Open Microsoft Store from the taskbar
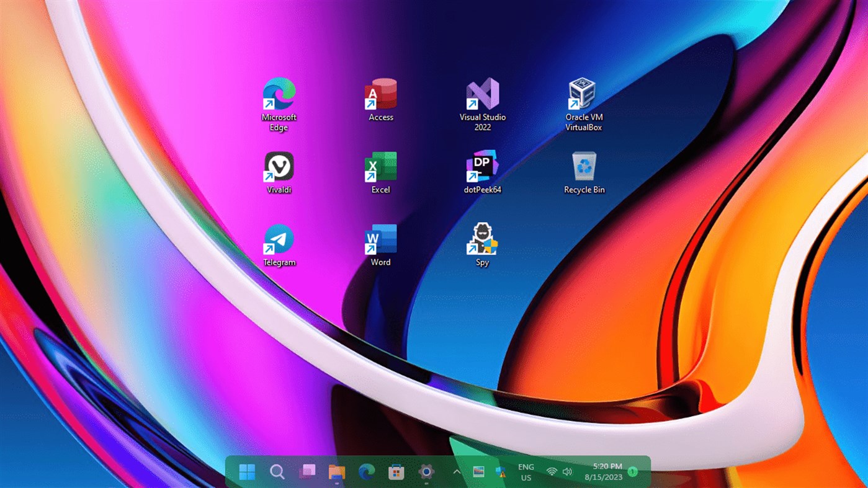This screenshot has height=488, width=868. coord(396,471)
